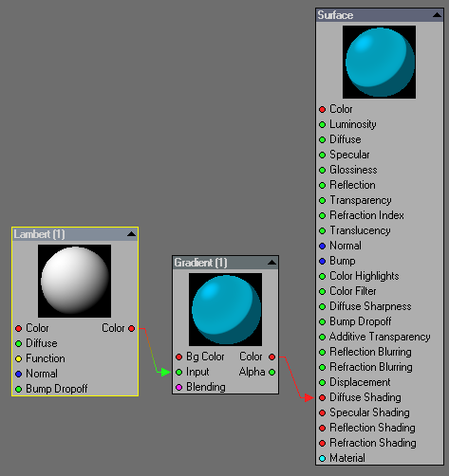Click the 'Additive Transparency' label
Screen dimensions: 449x476
[380, 337]
